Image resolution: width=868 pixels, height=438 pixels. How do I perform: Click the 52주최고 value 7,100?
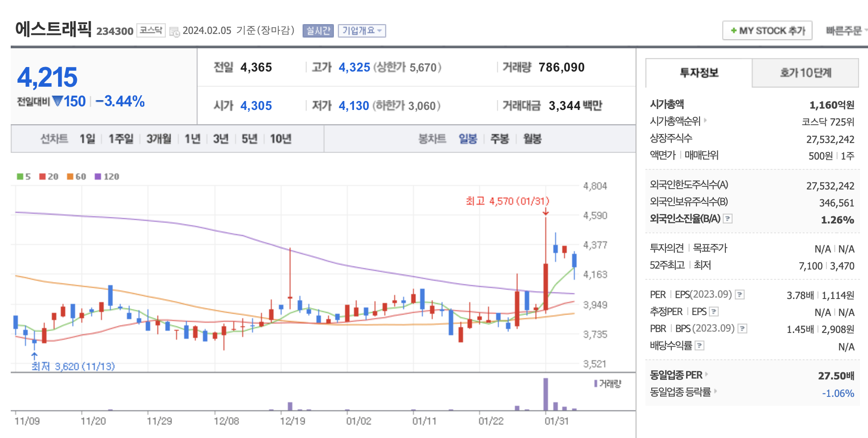tap(810, 266)
